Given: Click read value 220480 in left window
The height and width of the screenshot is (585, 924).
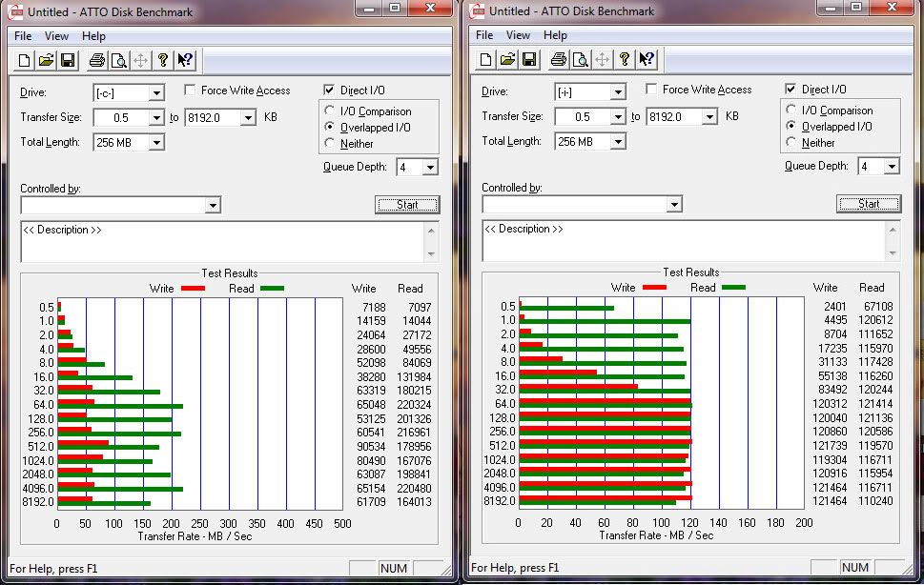Looking at the screenshot, I should tap(414, 489).
